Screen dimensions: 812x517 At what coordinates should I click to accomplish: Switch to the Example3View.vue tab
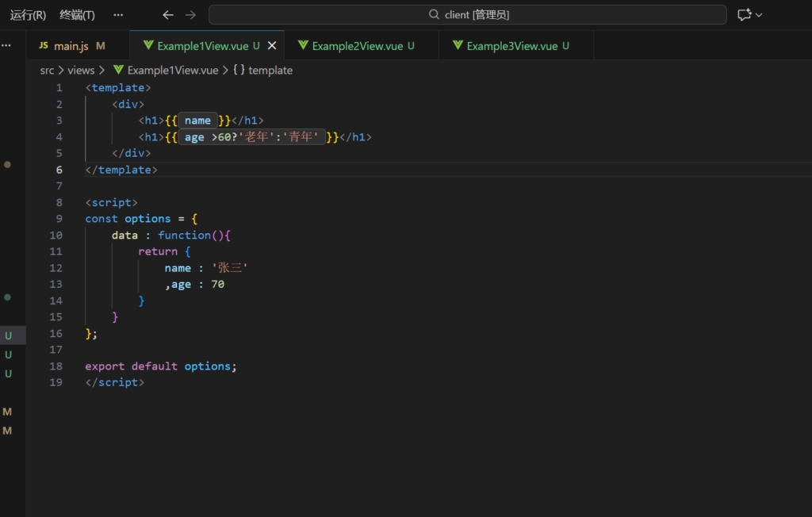[x=511, y=46]
